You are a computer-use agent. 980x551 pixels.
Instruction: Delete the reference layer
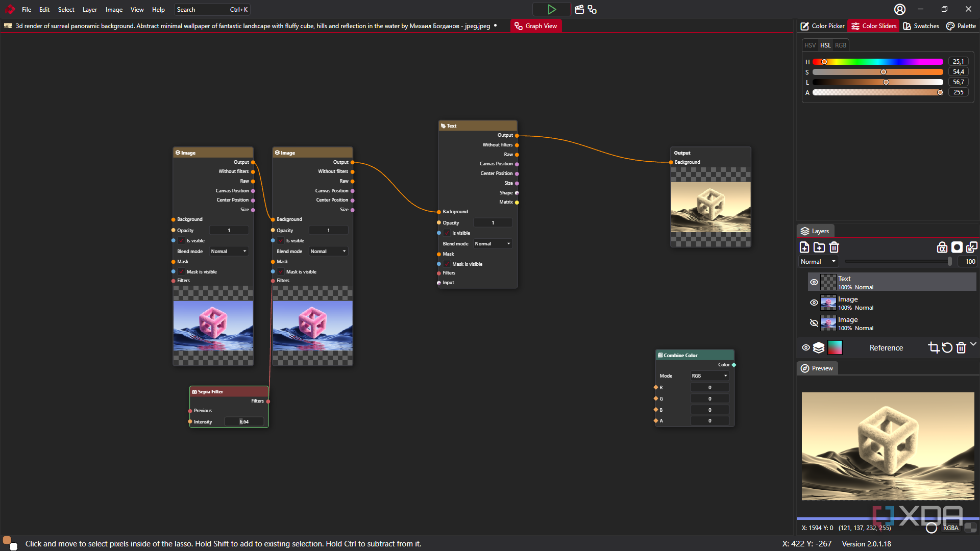(961, 348)
